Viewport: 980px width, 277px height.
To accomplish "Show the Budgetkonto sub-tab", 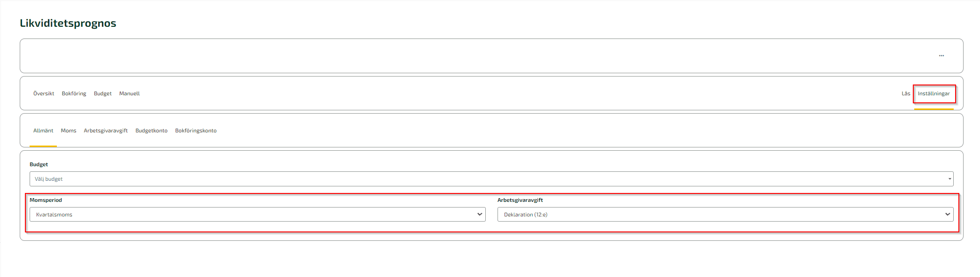I will [151, 131].
